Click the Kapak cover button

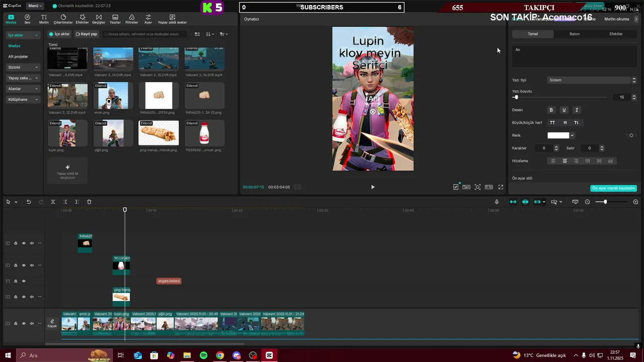click(x=52, y=323)
